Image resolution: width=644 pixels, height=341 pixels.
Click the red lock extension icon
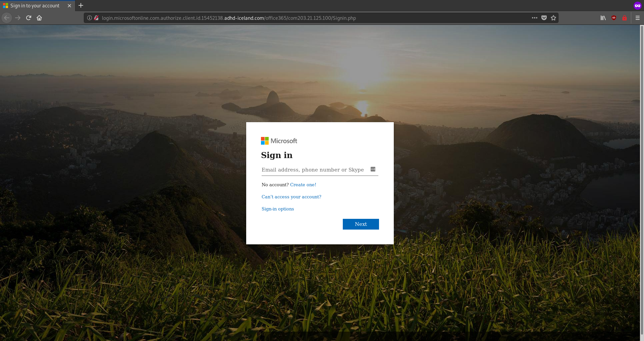pos(625,18)
